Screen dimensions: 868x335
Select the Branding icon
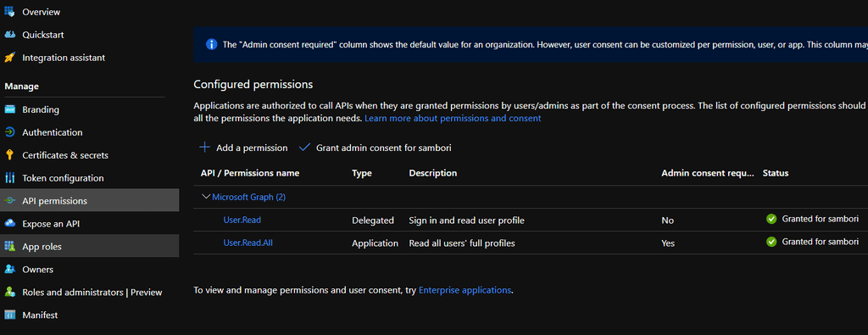click(9, 109)
